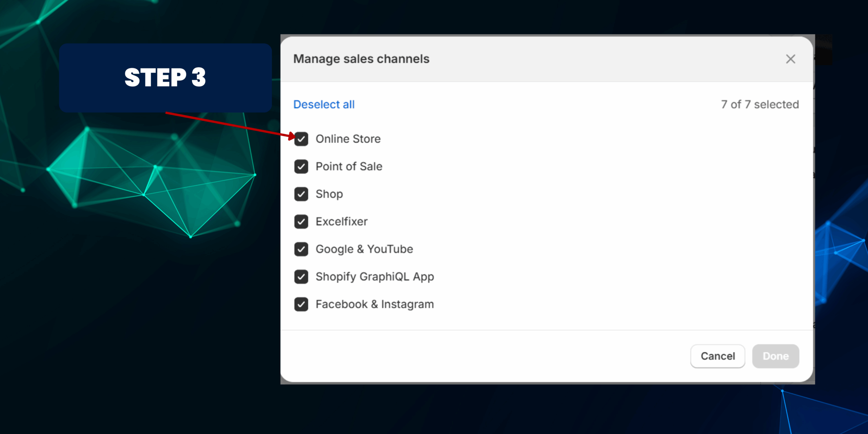Click the STEP 3 banner
This screenshot has height=434, width=868.
point(165,78)
